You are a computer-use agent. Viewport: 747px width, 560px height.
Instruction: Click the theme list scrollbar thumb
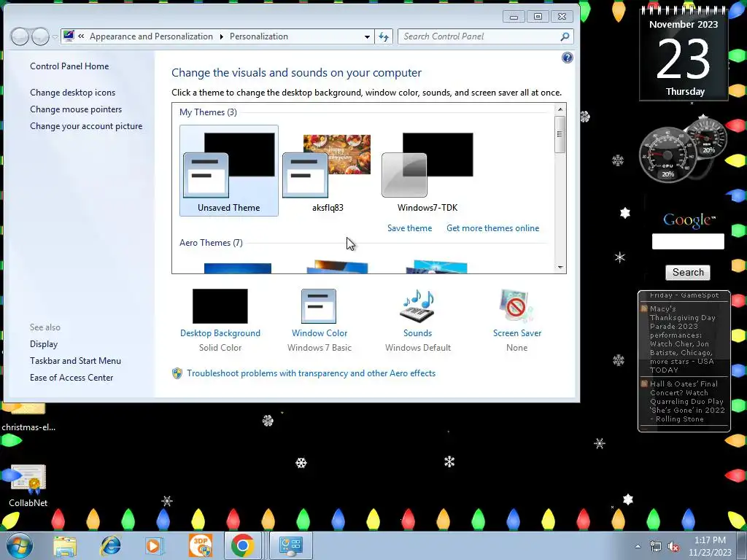[x=560, y=134]
